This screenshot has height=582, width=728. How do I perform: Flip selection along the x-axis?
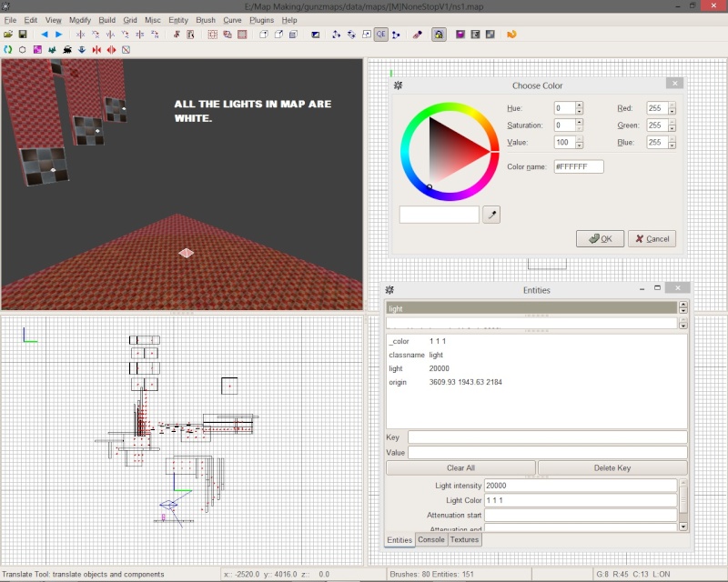pos(80,35)
